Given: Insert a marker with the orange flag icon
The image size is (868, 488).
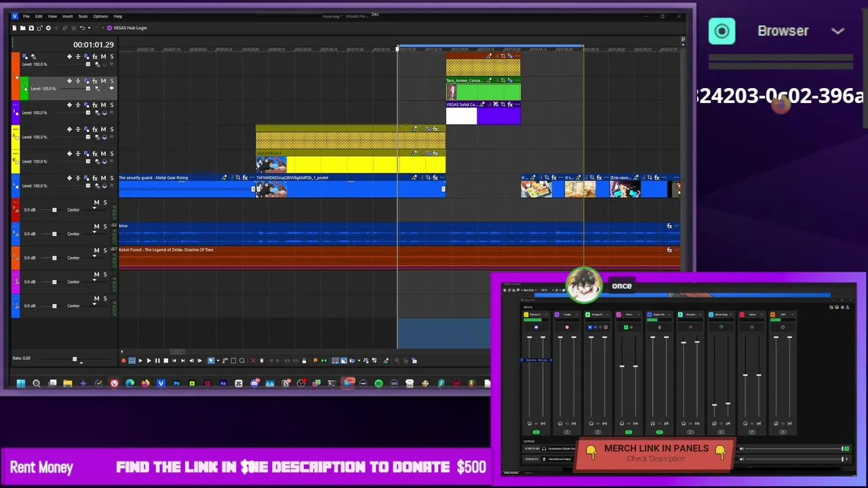Looking at the screenshot, I should 315,361.
